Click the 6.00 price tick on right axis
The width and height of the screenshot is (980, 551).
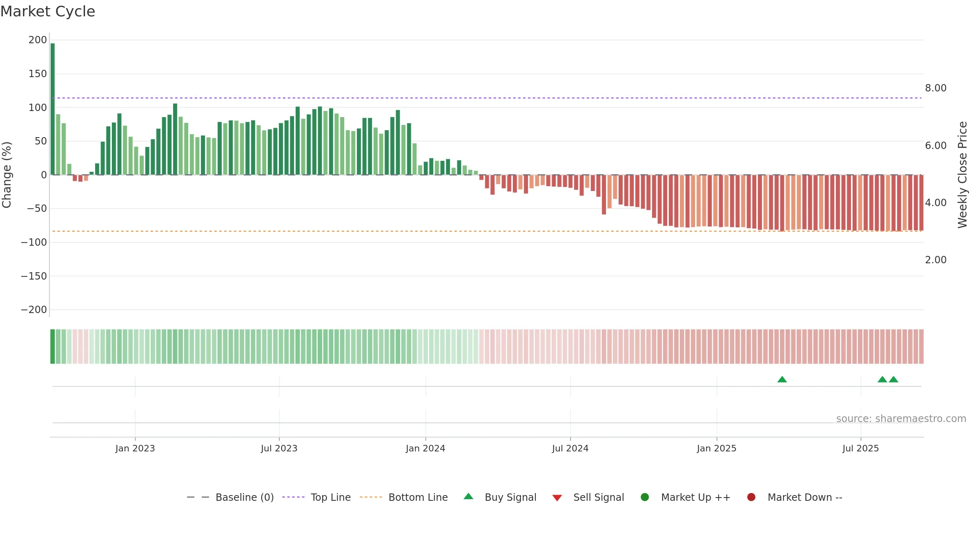tap(936, 146)
